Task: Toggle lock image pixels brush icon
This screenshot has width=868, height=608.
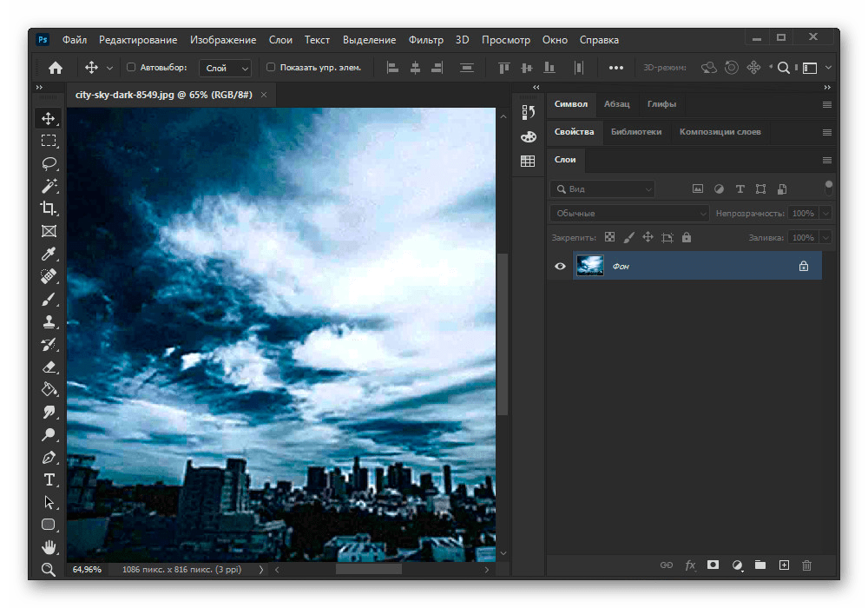Action: (x=628, y=237)
